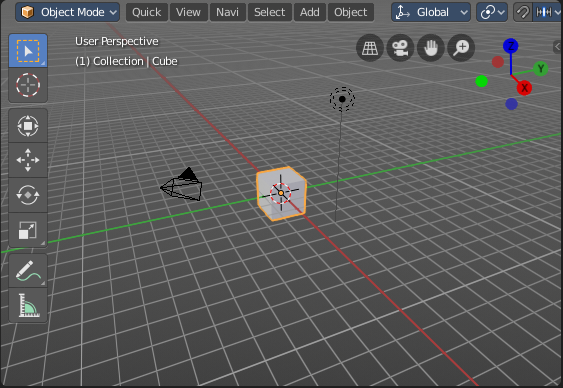Open the Add menu
Viewport: 563px width, 388px height.
click(x=310, y=12)
